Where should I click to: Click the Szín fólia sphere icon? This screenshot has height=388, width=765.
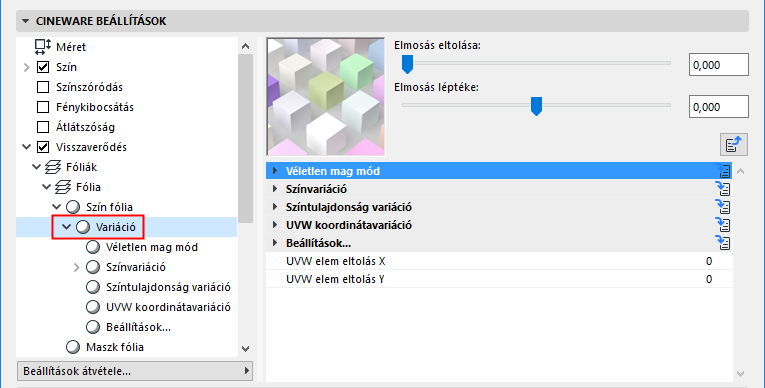click(73, 207)
